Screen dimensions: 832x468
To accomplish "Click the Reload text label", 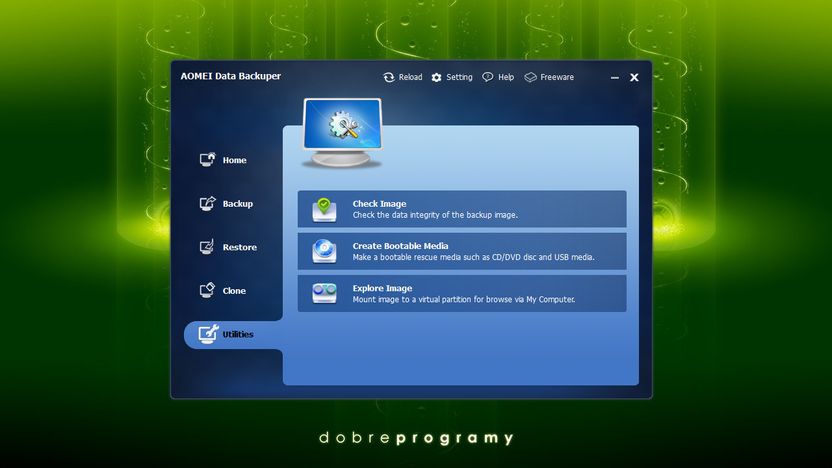I will [410, 77].
